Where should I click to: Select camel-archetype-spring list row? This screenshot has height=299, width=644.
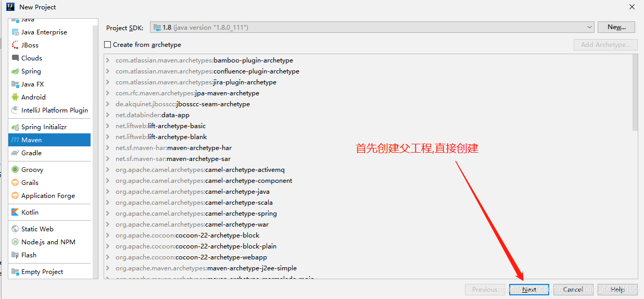tap(368, 214)
